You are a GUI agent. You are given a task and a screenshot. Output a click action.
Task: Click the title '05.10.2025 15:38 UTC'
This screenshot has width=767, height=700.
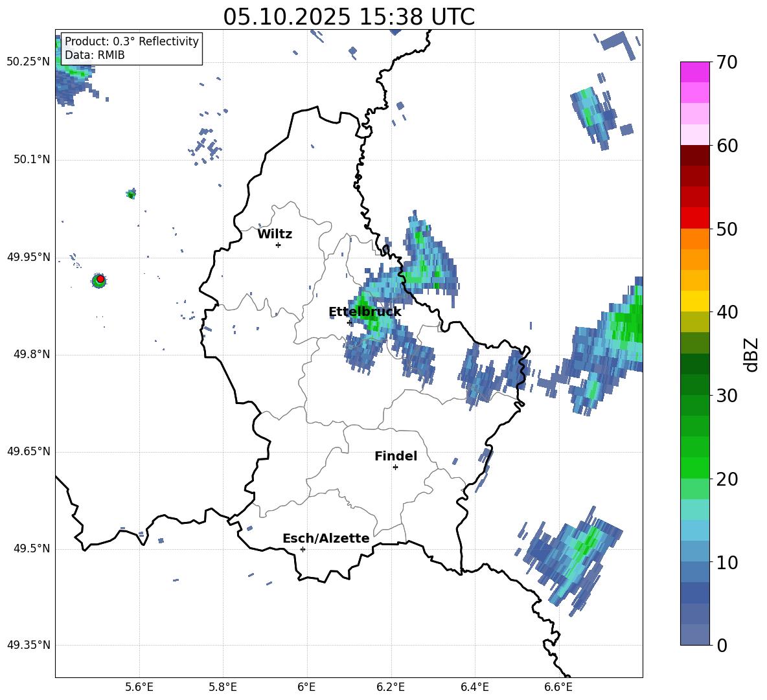(x=349, y=17)
